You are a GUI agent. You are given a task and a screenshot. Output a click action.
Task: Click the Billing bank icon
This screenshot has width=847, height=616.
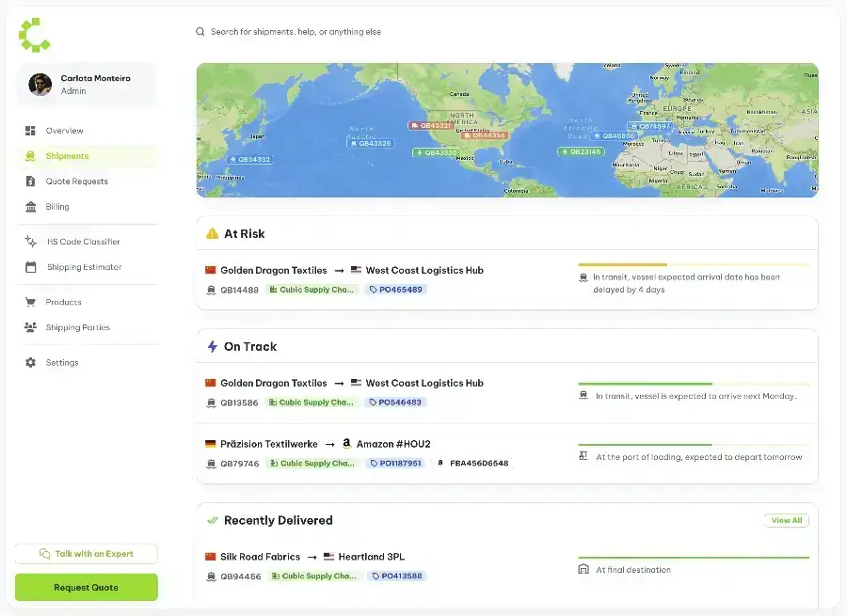tap(31, 207)
